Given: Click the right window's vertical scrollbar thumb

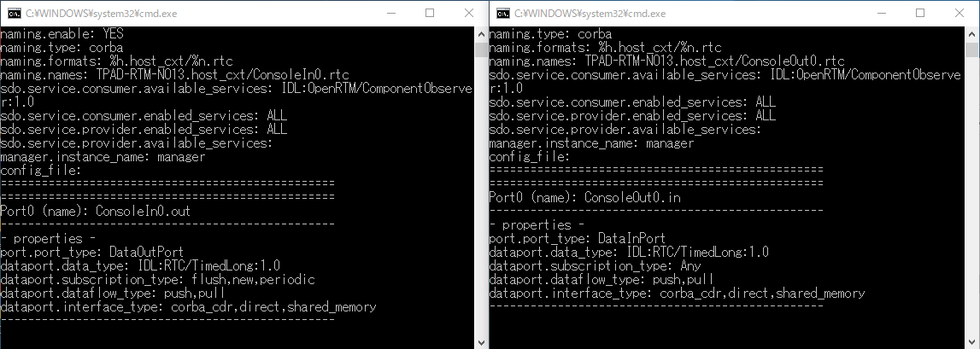Looking at the screenshot, I should (x=971, y=50).
